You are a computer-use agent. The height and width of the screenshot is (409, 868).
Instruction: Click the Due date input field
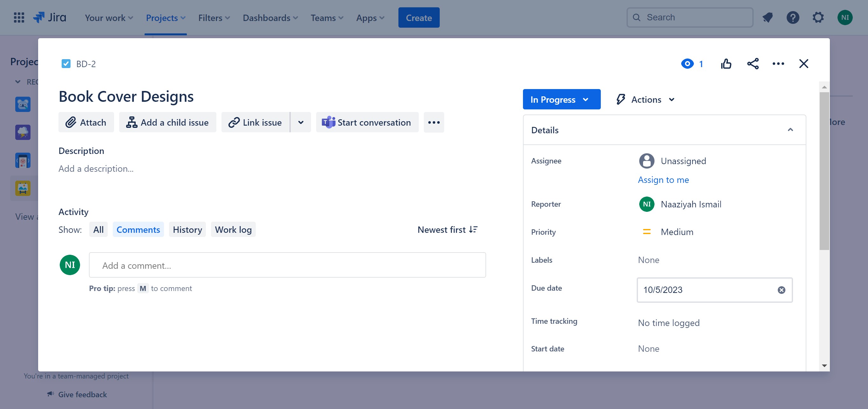pos(714,290)
